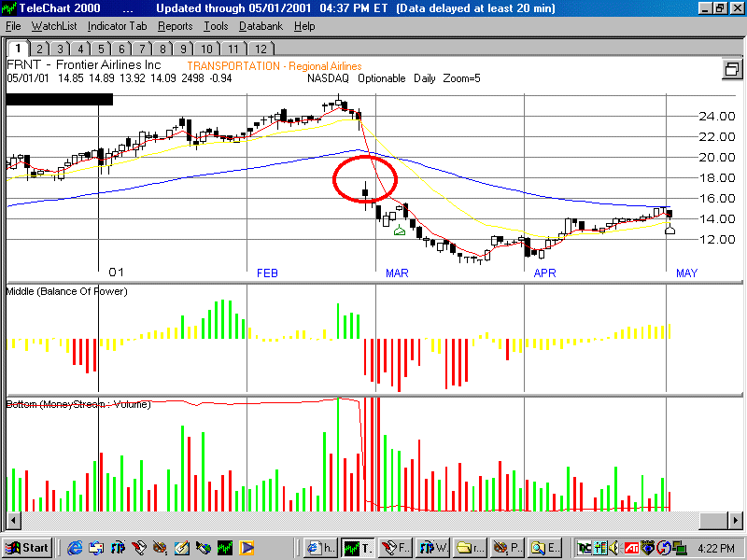
Task: Select chart tab 1
Action: 18,49
